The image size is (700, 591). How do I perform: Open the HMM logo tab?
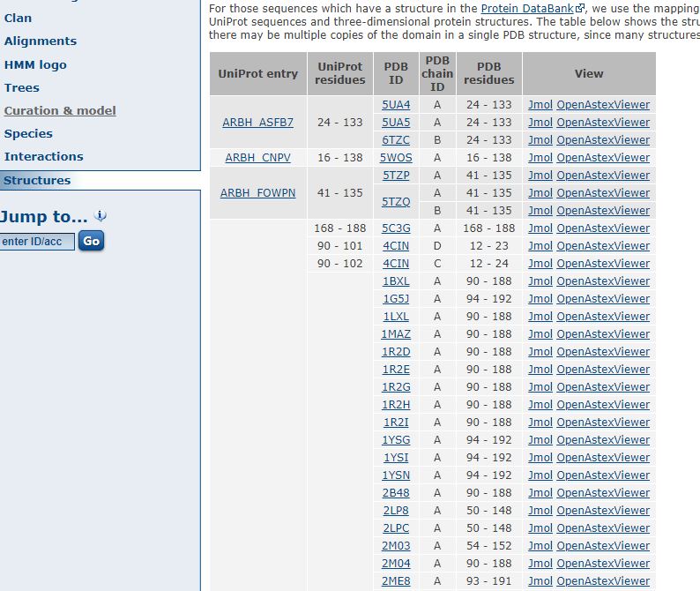click(35, 64)
